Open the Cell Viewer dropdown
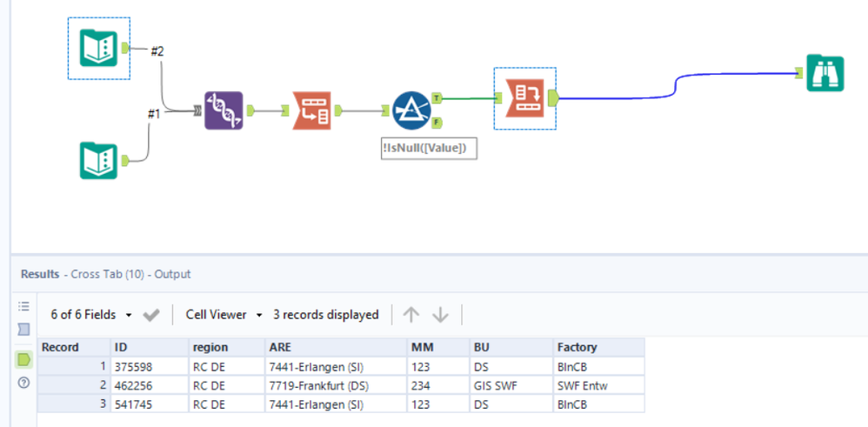The height and width of the screenshot is (427, 868). coord(224,315)
